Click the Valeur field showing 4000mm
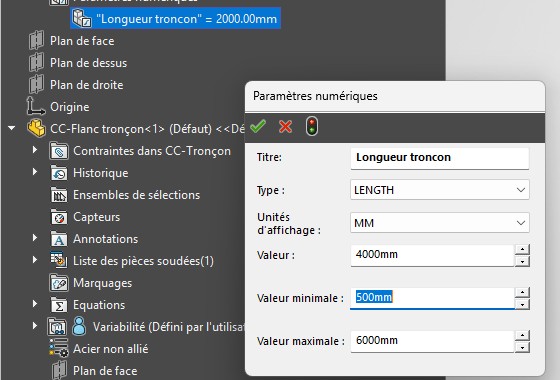 click(x=432, y=255)
